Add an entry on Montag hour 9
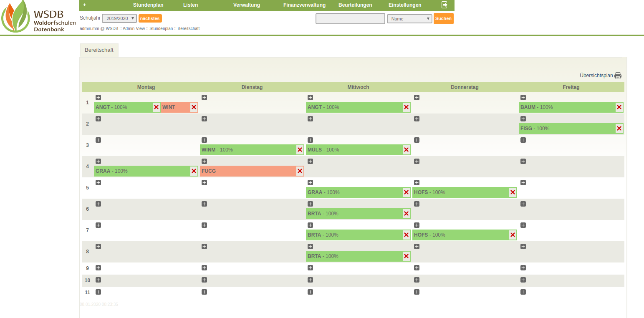 click(x=98, y=268)
